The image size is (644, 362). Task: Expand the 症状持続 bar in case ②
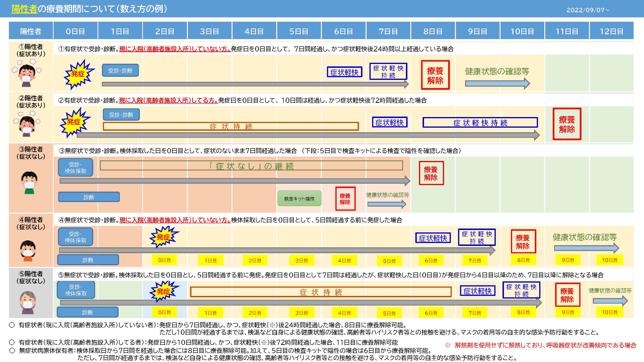click(231, 127)
